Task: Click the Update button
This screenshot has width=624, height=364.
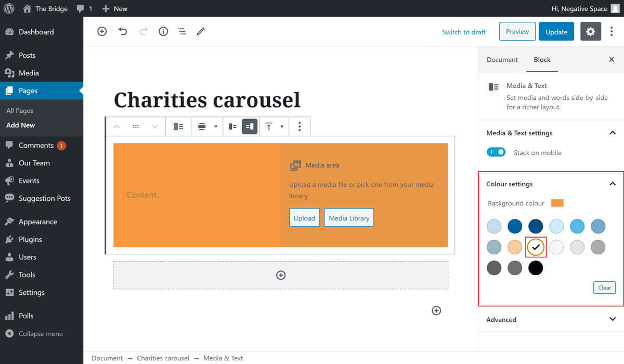Action: click(x=556, y=32)
